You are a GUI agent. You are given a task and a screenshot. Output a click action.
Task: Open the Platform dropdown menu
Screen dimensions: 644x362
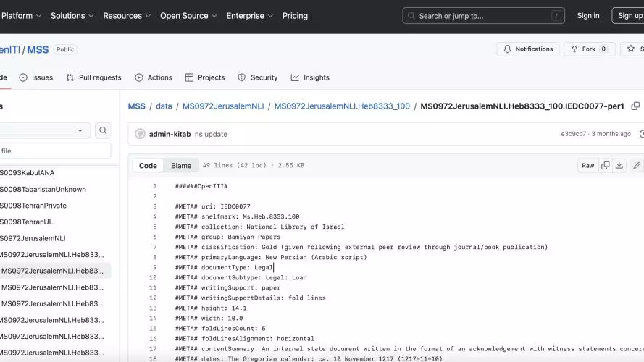(x=20, y=16)
